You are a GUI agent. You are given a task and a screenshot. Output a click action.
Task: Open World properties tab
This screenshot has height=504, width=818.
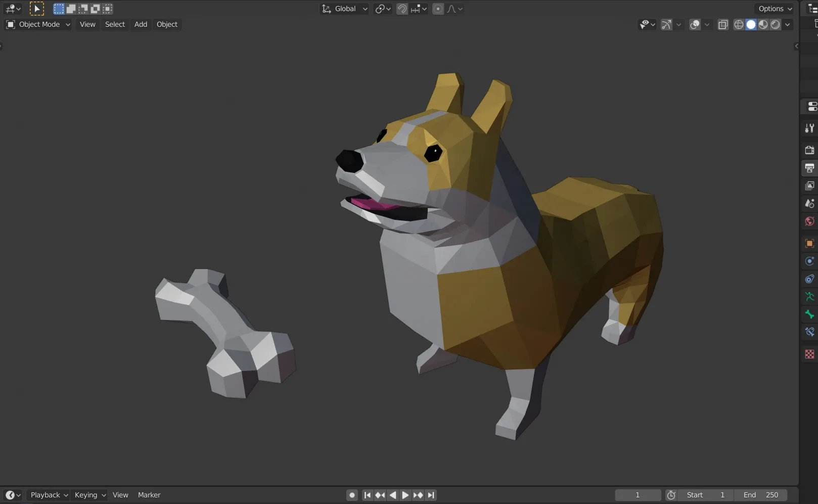[809, 221]
